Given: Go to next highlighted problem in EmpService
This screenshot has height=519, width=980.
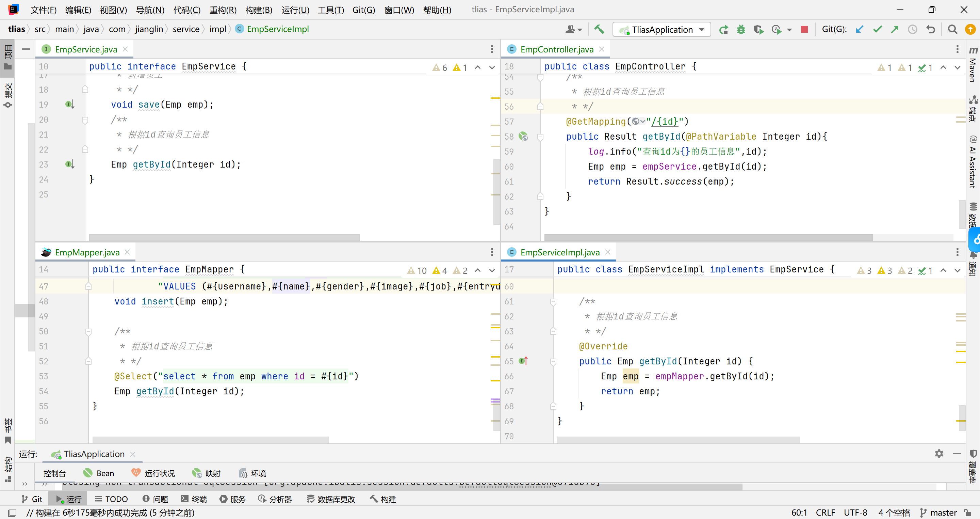Looking at the screenshot, I should point(492,67).
